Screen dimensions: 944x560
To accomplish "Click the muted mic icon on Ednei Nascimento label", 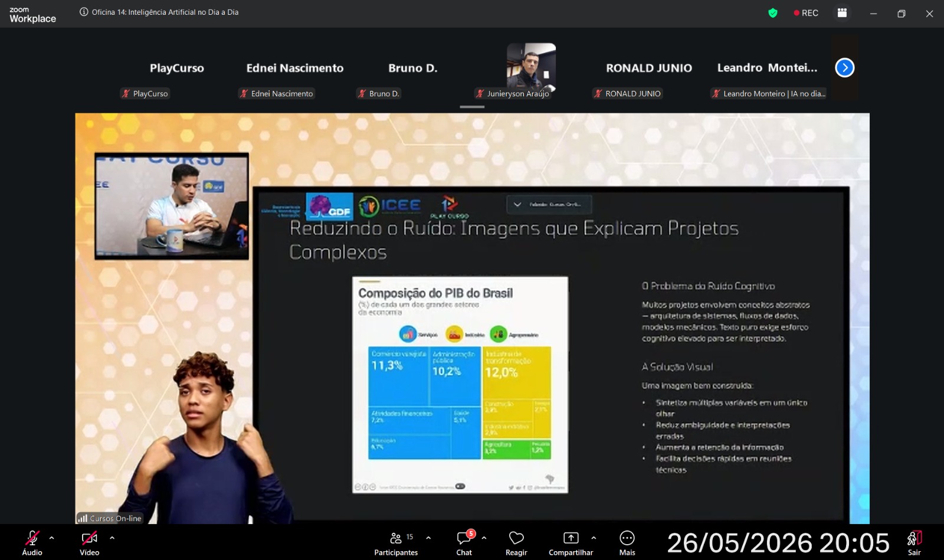I will (x=244, y=93).
